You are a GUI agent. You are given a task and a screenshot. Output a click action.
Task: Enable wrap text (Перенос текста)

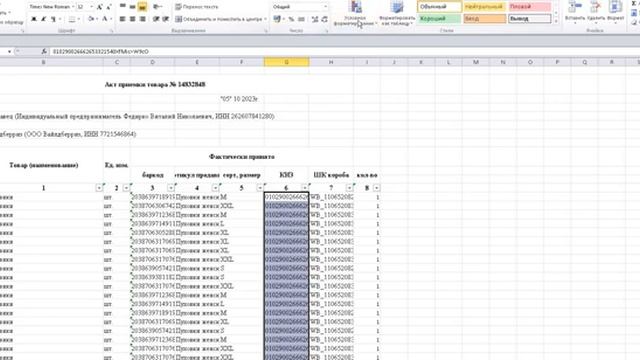(197, 7)
